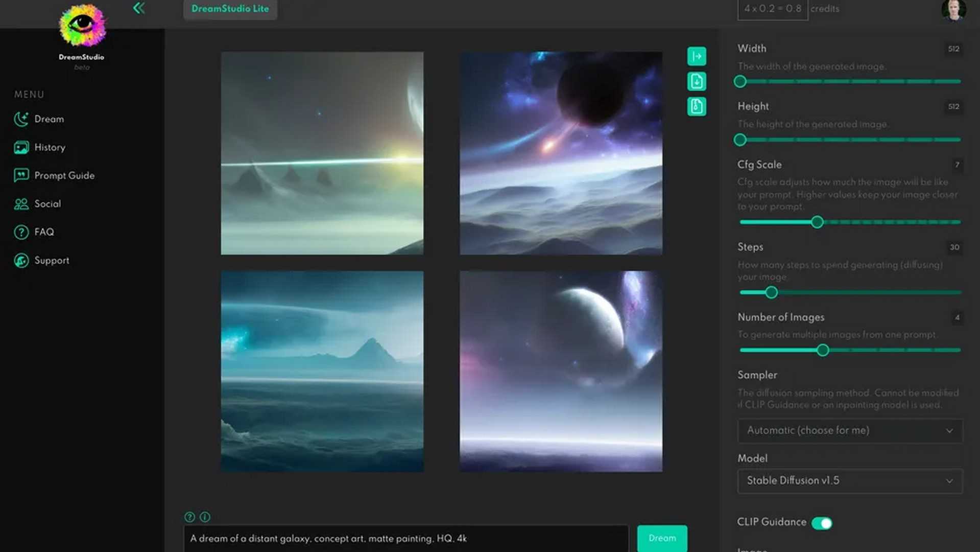Open the History menu item
This screenshot has height=552, width=980.
(x=50, y=148)
